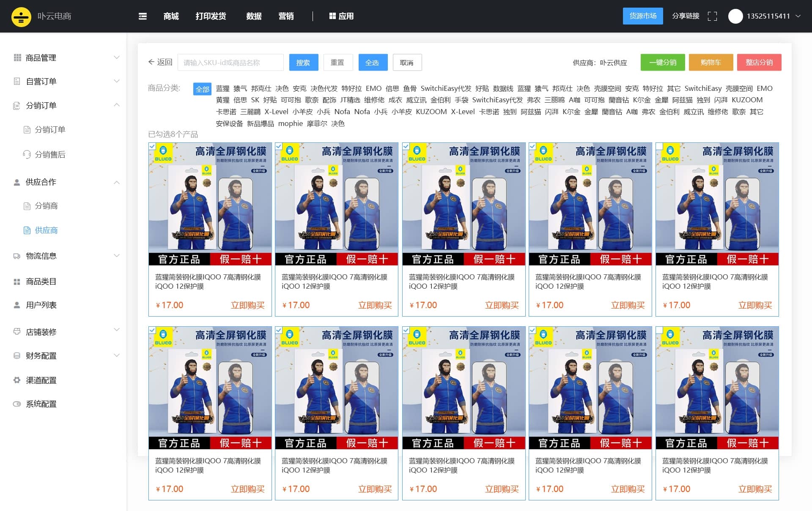Expand the 财务配置 chevron
812x511 pixels.
[117, 355]
